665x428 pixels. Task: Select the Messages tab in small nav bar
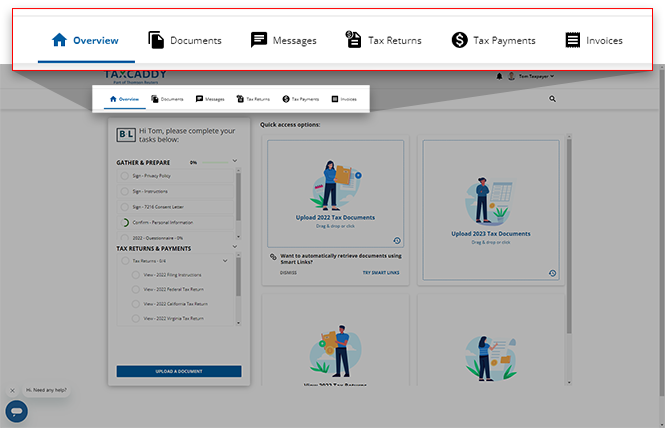point(210,99)
